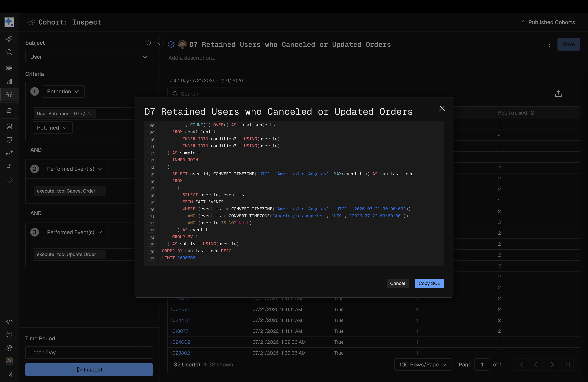
Task: Open the 100 Rows/Page dropdown
Action: (x=423, y=364)
